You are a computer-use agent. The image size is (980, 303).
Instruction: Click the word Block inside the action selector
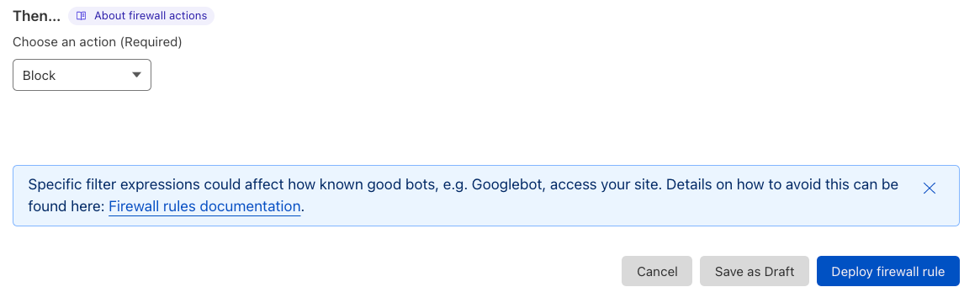[x=39, y=76]
